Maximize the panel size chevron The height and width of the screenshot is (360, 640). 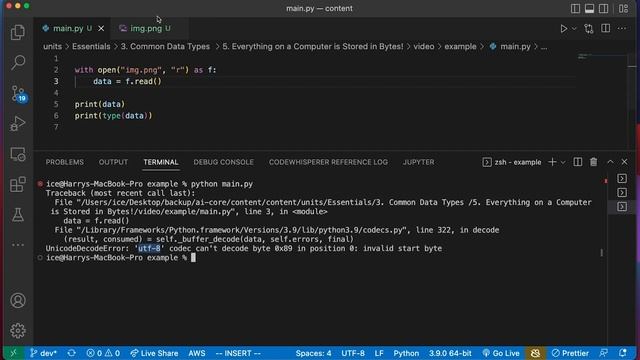[610, 162]
